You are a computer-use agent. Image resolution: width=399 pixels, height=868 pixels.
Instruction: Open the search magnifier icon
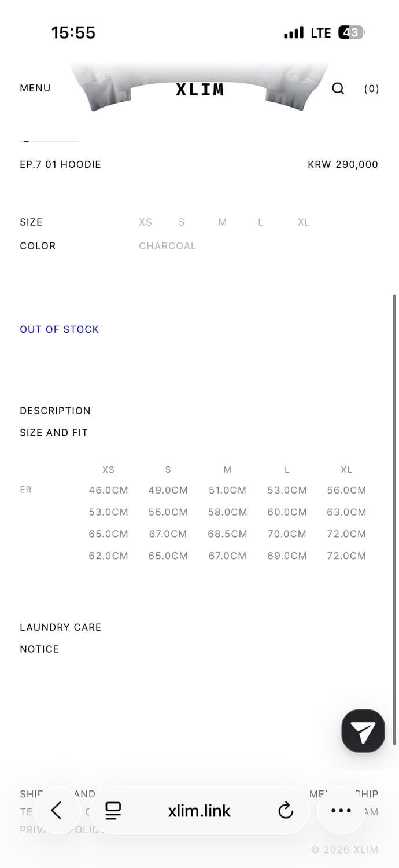pos(338,89)
